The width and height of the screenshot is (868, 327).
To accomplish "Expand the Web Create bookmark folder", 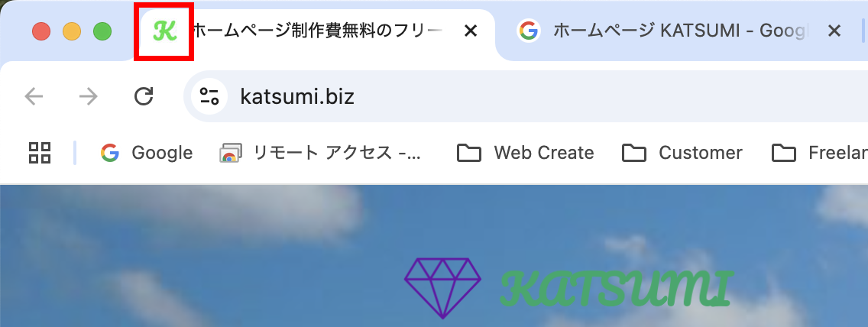I will (525, 152).
